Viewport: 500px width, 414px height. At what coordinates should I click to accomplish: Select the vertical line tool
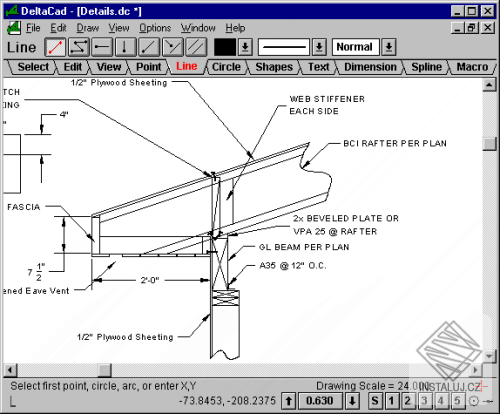click(x=125, y=47)
